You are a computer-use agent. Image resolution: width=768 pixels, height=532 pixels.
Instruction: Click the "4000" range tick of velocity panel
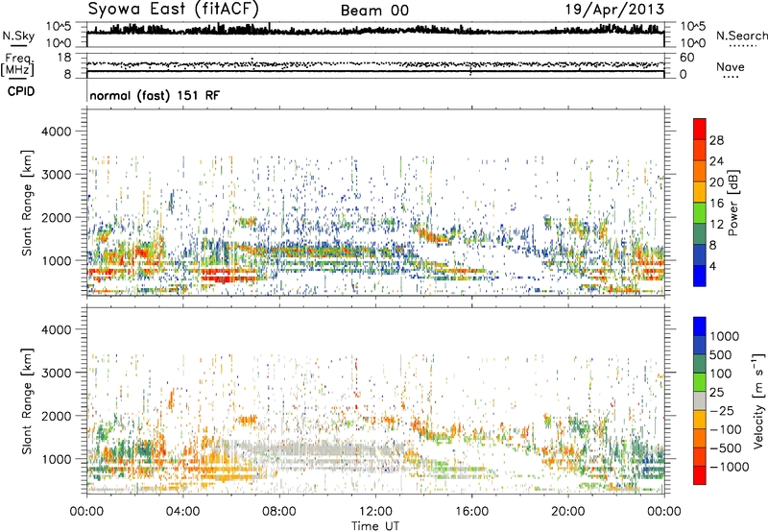click(x=56, y=329)
